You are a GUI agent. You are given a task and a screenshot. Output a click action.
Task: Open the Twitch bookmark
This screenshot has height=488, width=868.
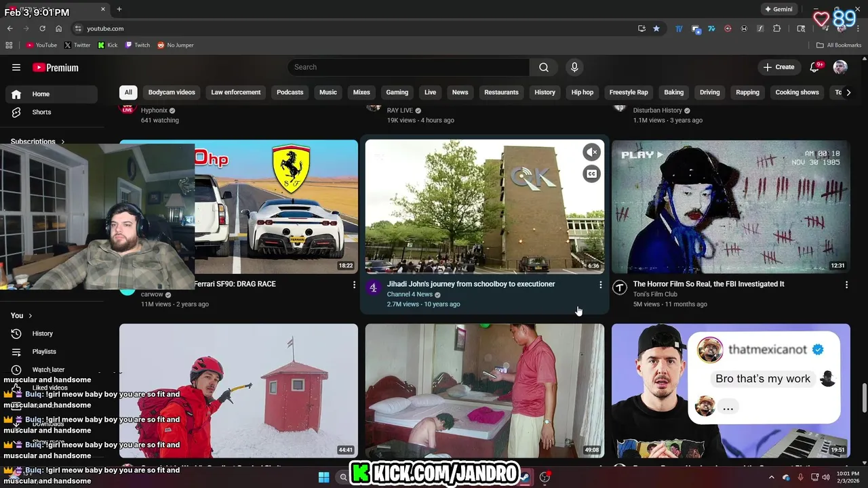click(x=138, y=45)
